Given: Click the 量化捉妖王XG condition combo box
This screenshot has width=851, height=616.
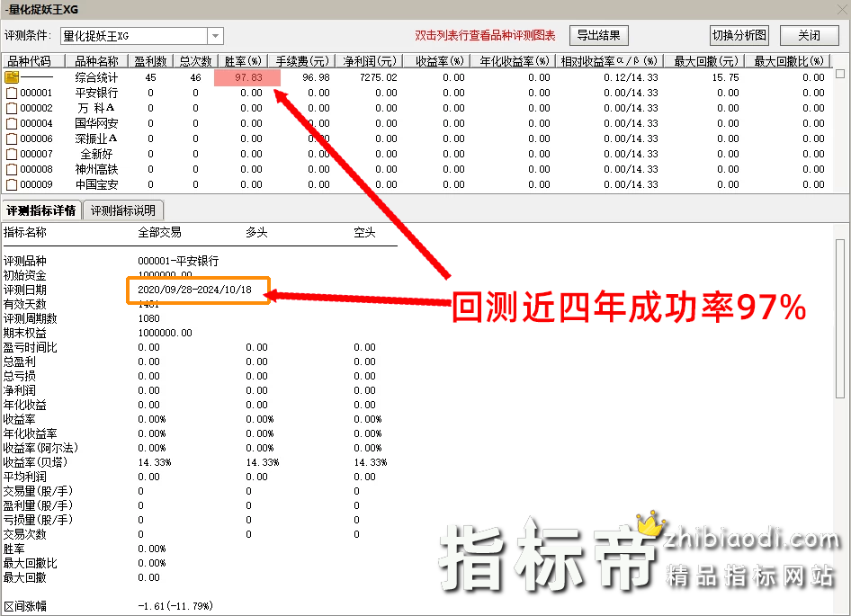Looking at the screenshot, I should [141, 36].
